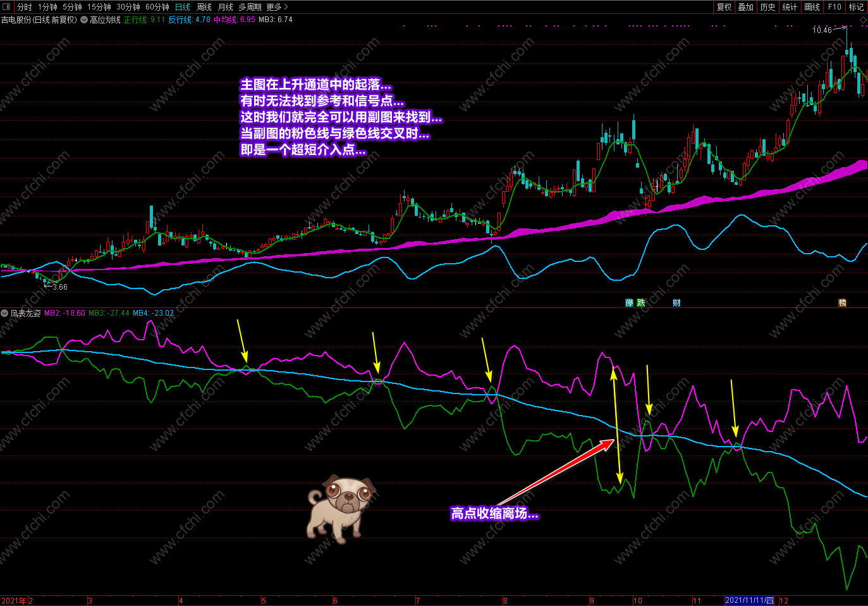Click month 12 on time axis
The width and height of the screenshot is (868, 606).
[784, 600]
